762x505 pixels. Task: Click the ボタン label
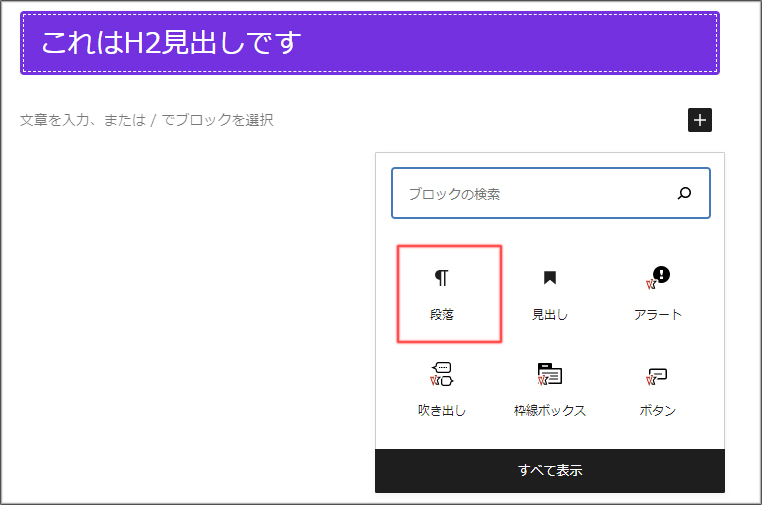[657, 411]
